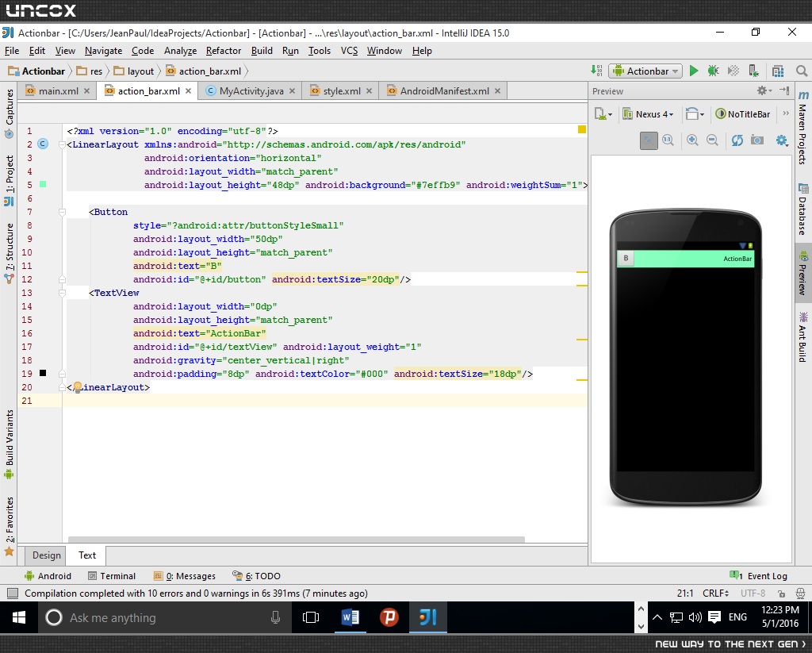
Task: Hide the Preview panel with arrow icon
Action: [x=784, y=90]
